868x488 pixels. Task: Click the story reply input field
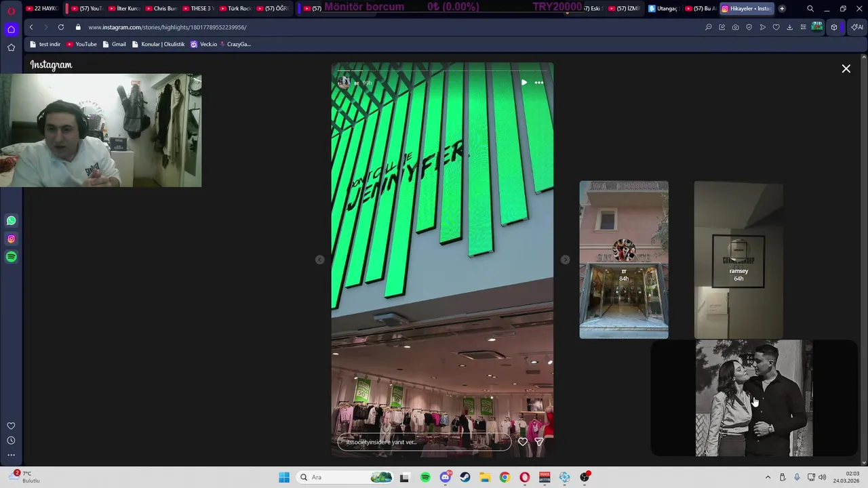[425, 442]
